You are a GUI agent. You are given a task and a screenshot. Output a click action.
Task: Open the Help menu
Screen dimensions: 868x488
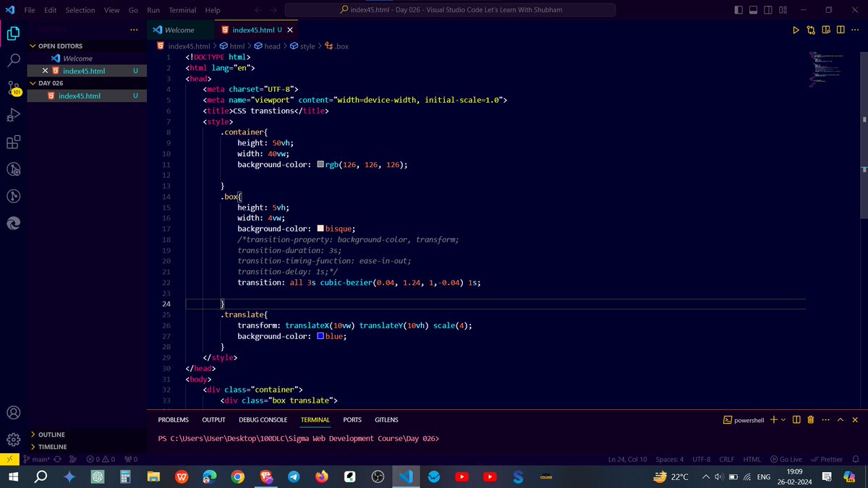(x=213, y=10)
